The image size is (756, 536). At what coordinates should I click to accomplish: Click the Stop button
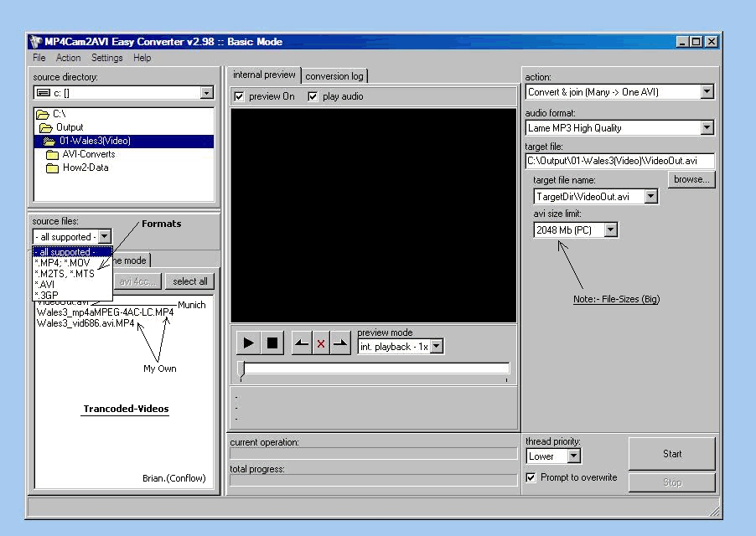(672, 482)
